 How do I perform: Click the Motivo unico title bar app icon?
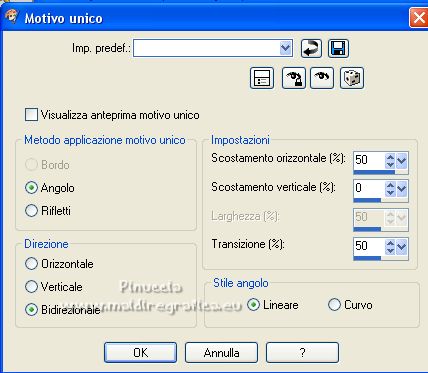coord(12,17)
